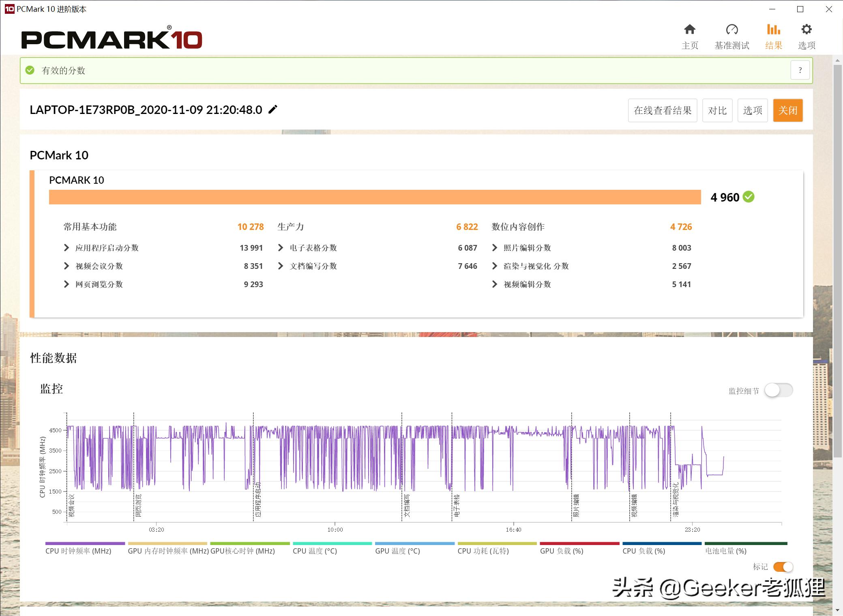
Task: Open the 选项 gear icon
Action: tap(807, 30)
